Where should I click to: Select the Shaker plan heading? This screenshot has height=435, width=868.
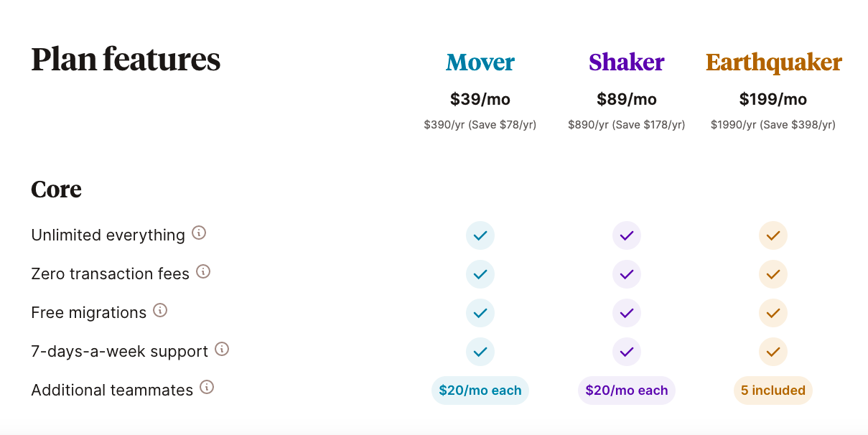pyautogui.click(x=627, y=62)
